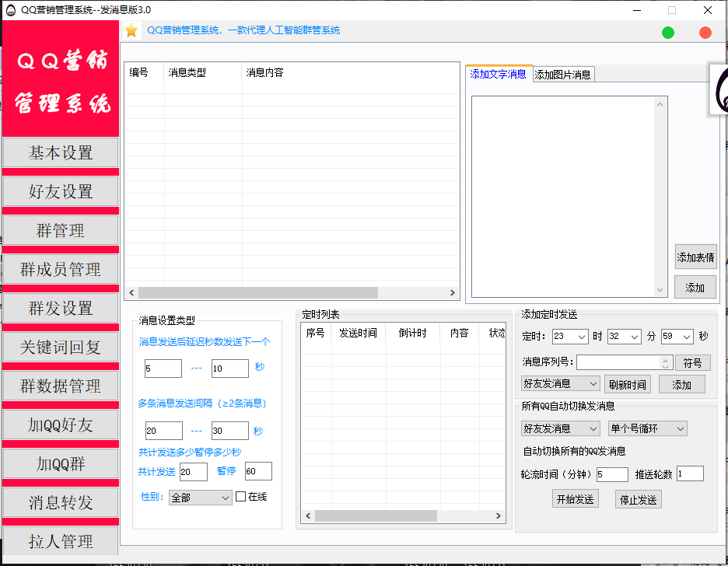This screenshot has width=728, height=566.
Task: Enable the 在线 checkbox
Action: pyautogui.click(x=240, y=497)
